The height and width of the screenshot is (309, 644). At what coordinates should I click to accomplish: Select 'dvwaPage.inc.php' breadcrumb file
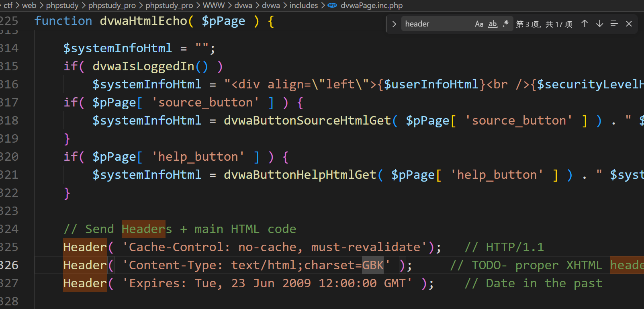(x=372, y=6)
